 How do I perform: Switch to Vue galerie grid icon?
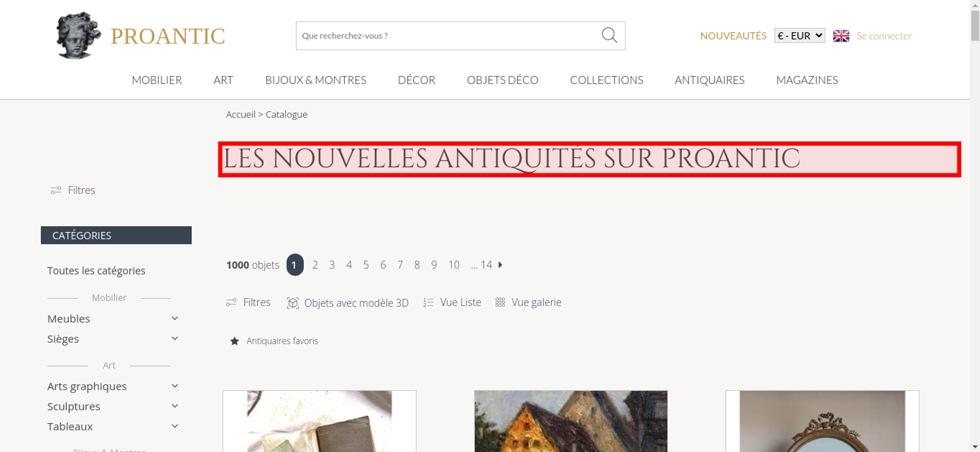pos(500,302)
